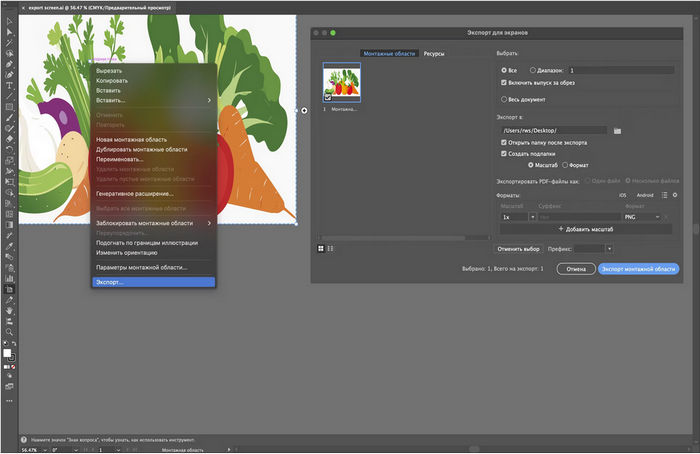Click the fill color swatch in toolbar
This screenshot has height=454, width=700.
7,353
